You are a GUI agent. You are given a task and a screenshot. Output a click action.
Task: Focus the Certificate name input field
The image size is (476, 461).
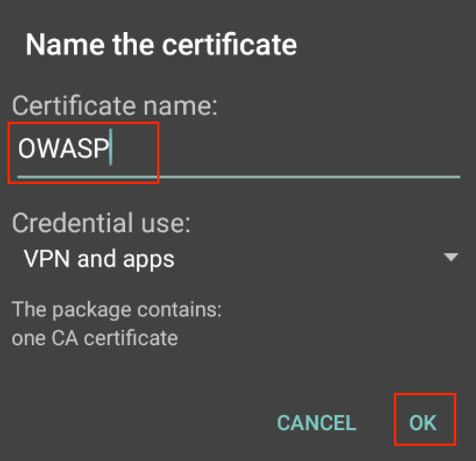[239, 150]
